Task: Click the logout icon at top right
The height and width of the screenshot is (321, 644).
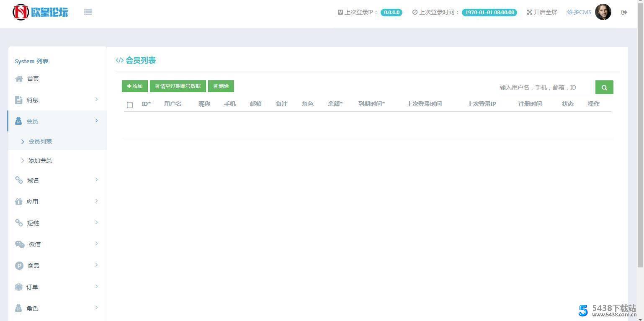Action: click(x=624, y=12)
